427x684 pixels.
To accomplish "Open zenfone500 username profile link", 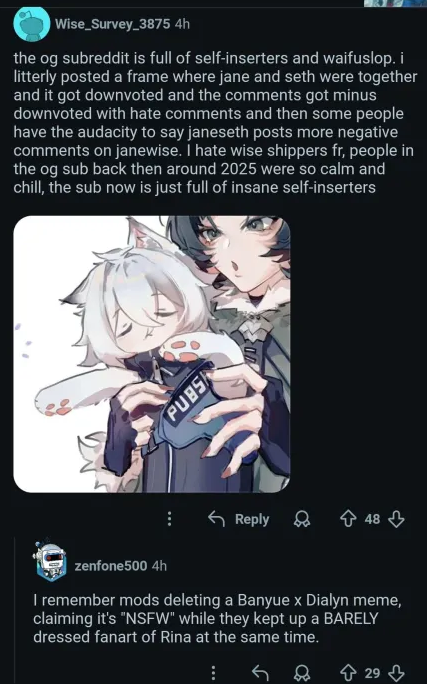I will (x=111, y=566).
